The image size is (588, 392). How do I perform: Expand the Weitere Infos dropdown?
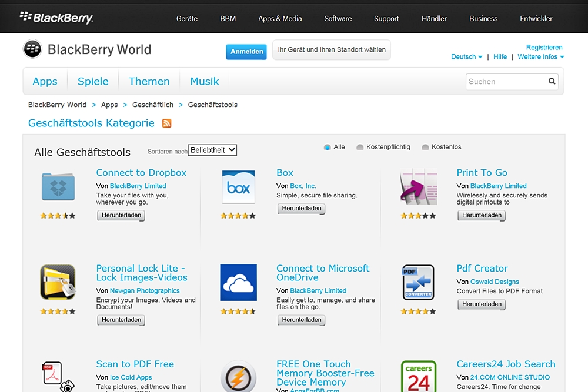click(541, 56)
